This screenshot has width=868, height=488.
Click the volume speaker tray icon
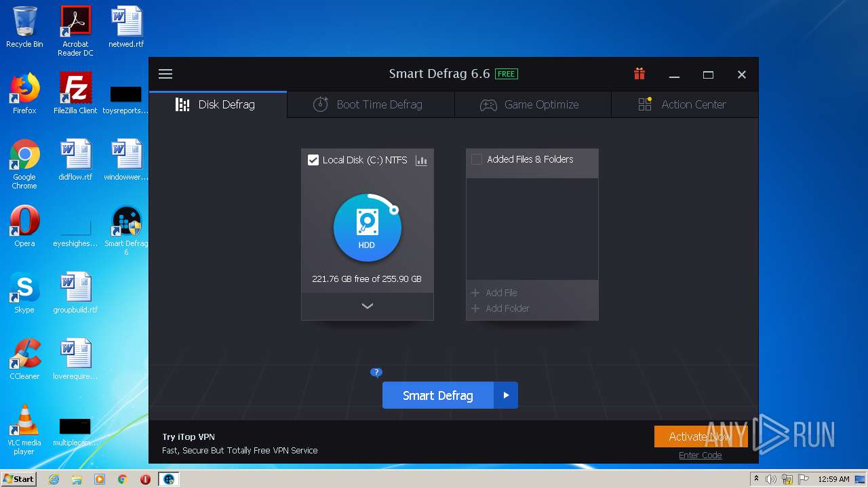click(x=771, y=479)
